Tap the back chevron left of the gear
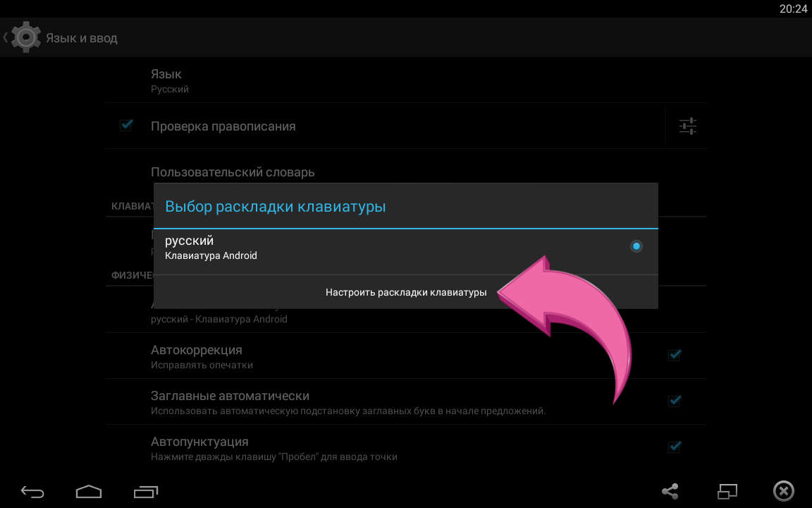This screenshot has height=508, width=812. [x=6, y=37]
